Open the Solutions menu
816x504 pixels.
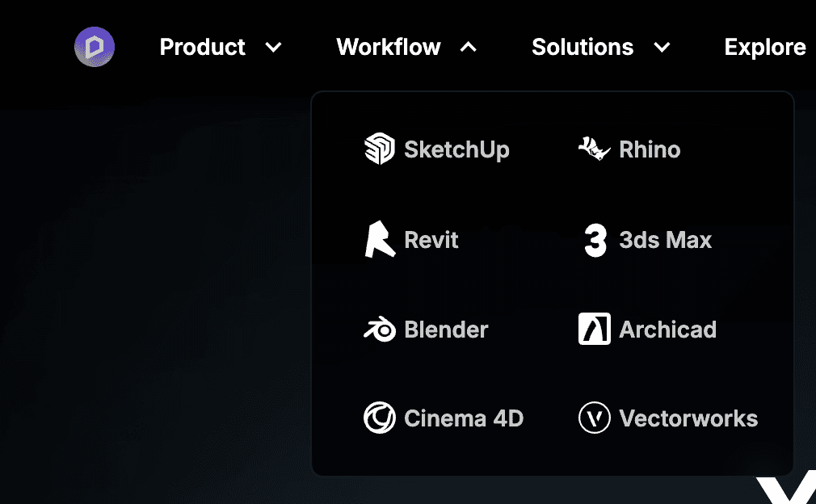point(583,48)
